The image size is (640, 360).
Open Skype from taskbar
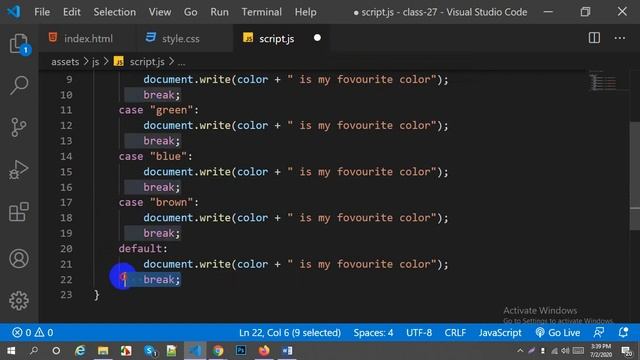click(149, 351)
